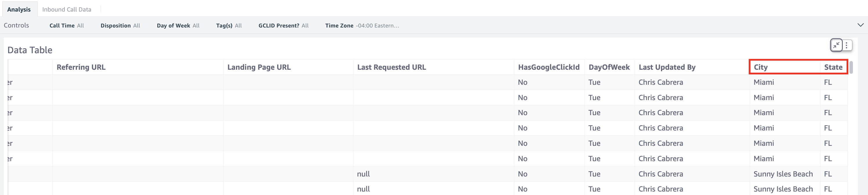Click the Landing Page URL header
This screenshot has width=868, height=195.
pos(259,67)
